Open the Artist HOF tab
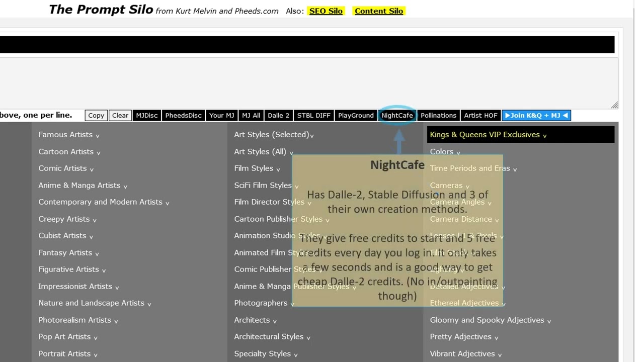 [x=480, y=116]
